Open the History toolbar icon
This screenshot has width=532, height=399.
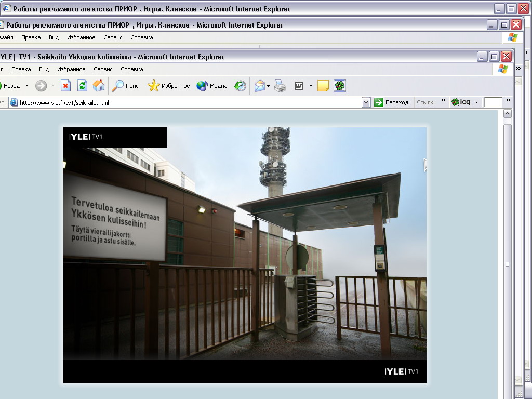pos(240,86)
